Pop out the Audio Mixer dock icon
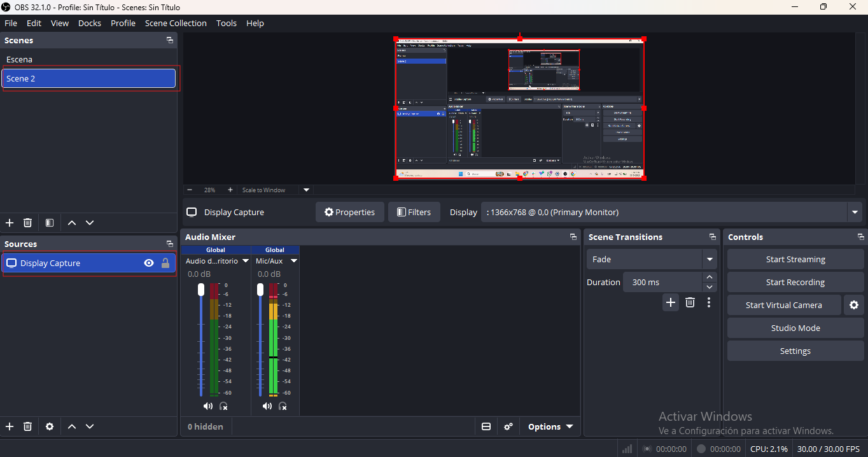This screenshot has height=457, width=868. coord(573,237)
